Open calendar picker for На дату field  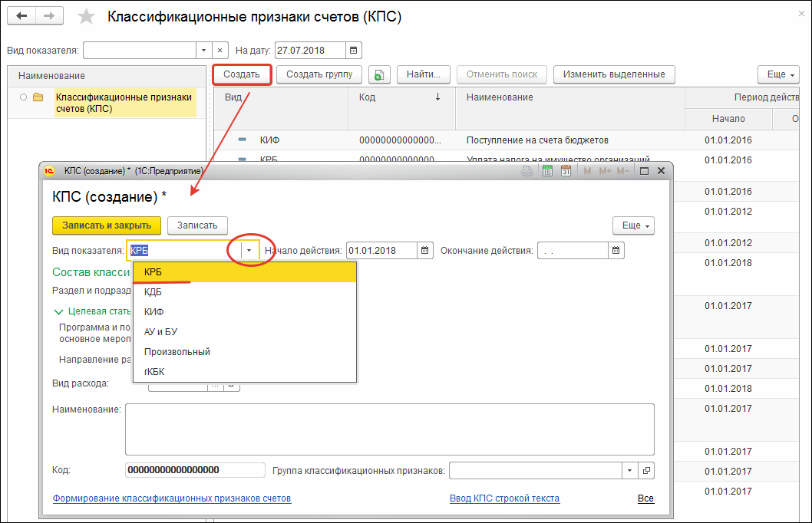click(354, 50)
